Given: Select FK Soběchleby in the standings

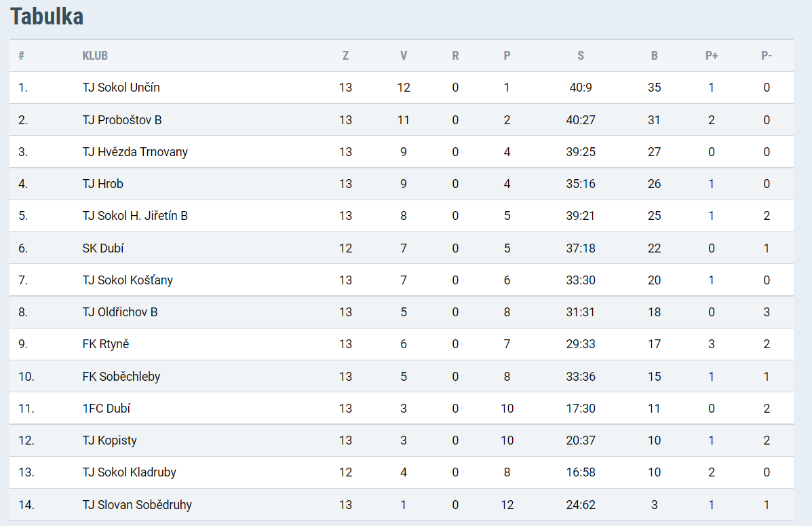Looking at the screenshot, I should (121, 377).
